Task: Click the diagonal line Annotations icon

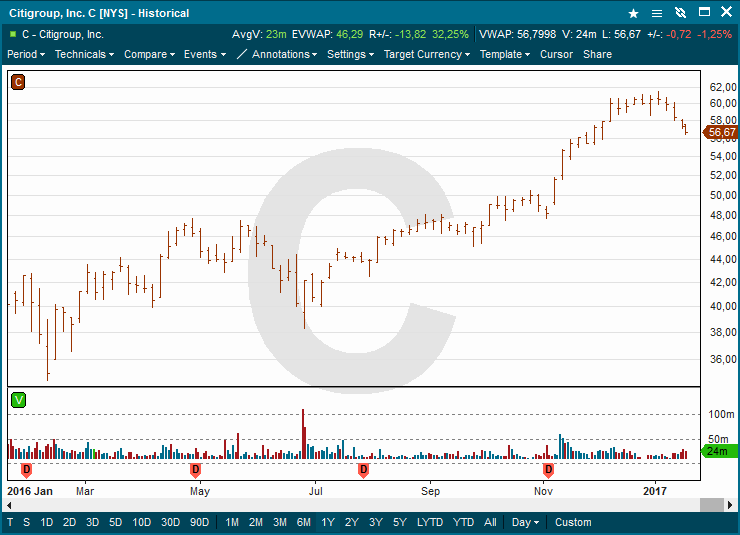Action: point(241,54)
